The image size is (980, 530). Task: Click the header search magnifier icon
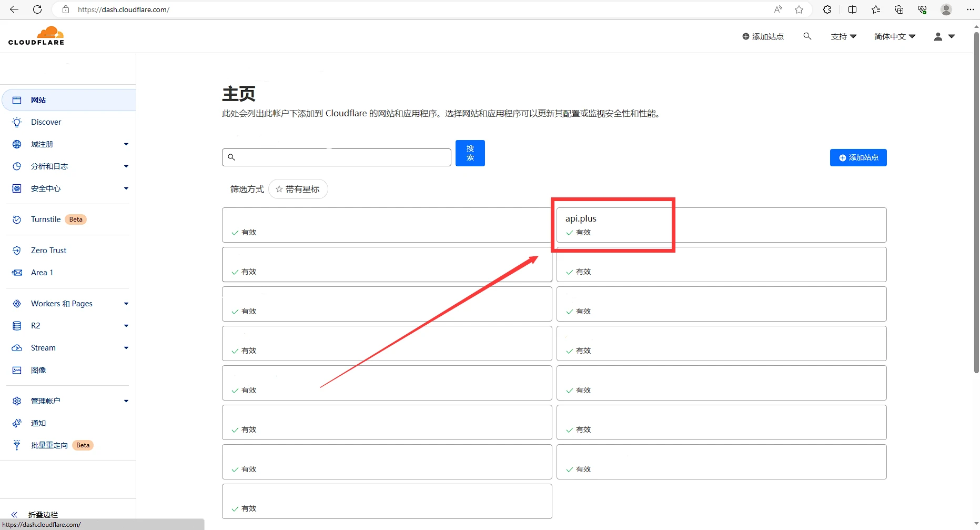[x=807, y=36]
